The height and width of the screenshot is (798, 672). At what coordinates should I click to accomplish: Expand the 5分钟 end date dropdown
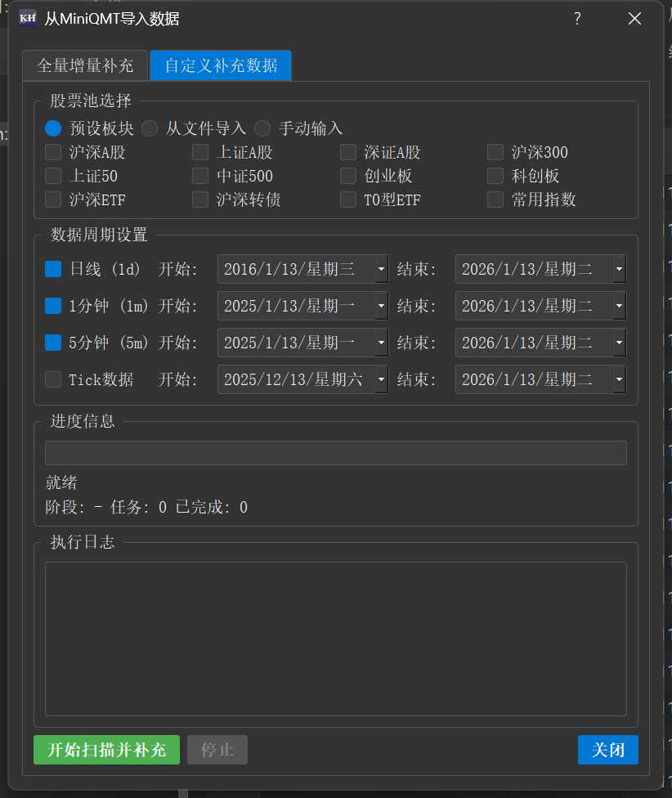[619, 343]
